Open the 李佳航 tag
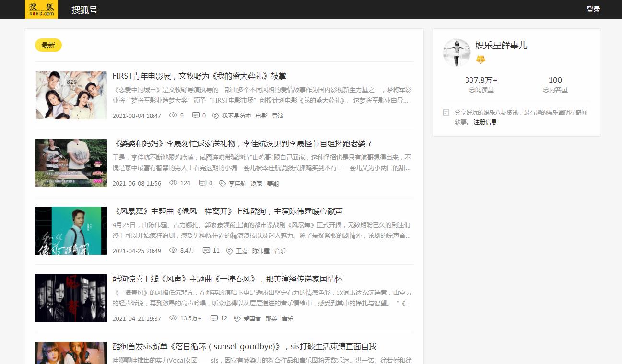The image size is (622, 364). click(x=237, y=184)
